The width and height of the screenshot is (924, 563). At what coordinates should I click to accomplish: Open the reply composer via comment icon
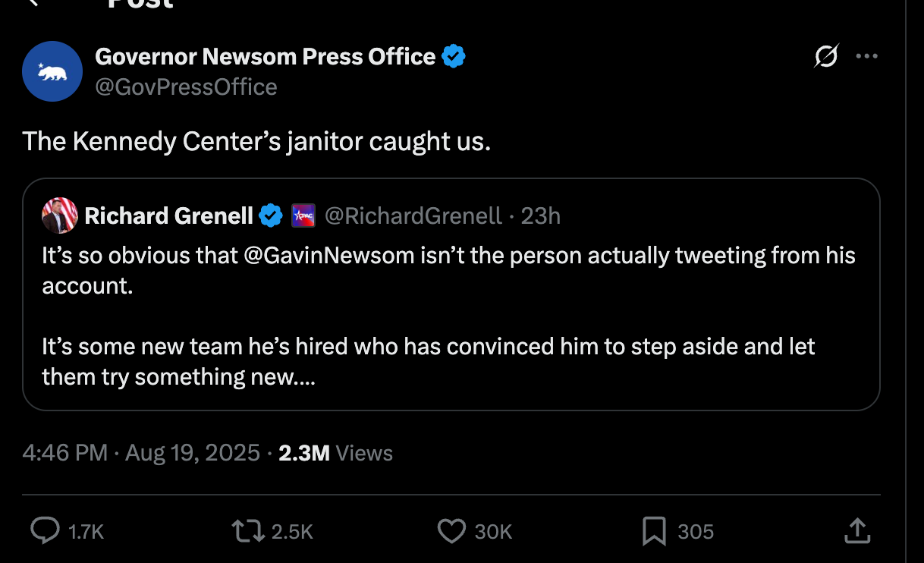tap(46, 531)
